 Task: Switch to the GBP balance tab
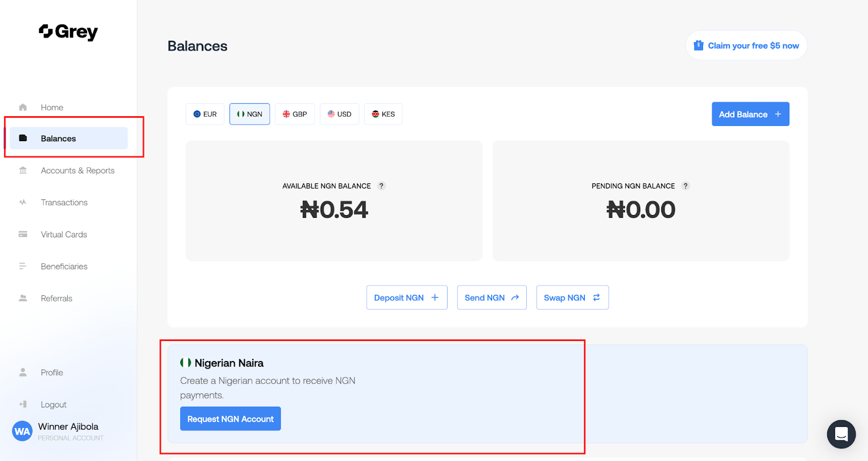pyautogui.click(x=295, y=114)
